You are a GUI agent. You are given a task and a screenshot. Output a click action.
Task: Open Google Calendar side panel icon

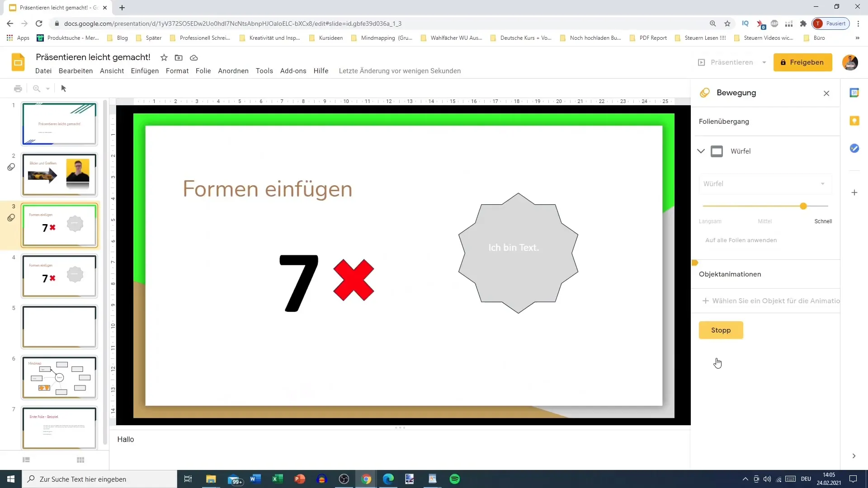click(854, 93)
